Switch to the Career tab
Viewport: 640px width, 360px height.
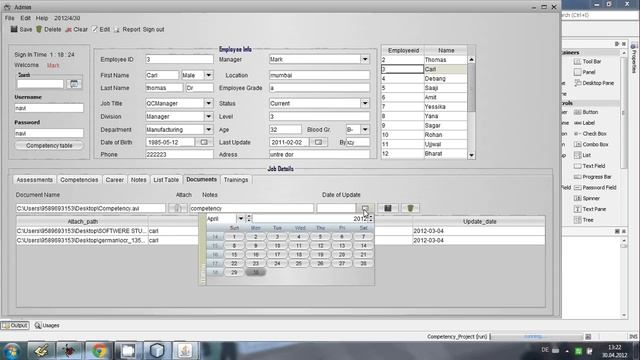coord(114,180)
